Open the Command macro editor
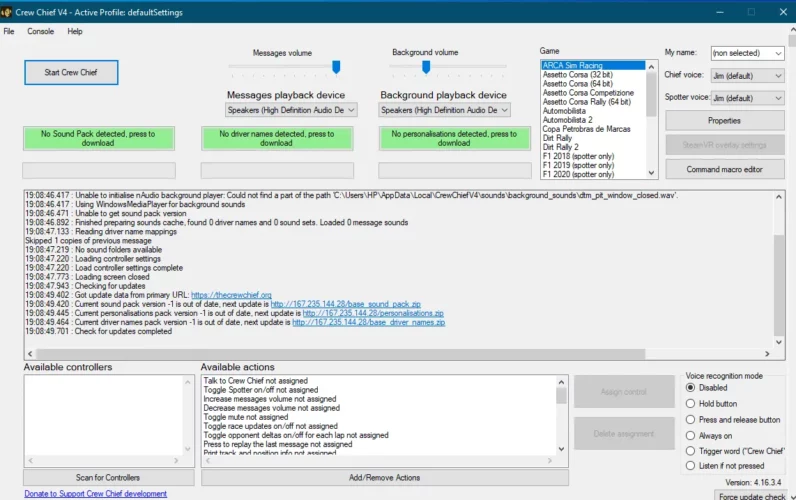The image size is (796, 500). point(724,169)
